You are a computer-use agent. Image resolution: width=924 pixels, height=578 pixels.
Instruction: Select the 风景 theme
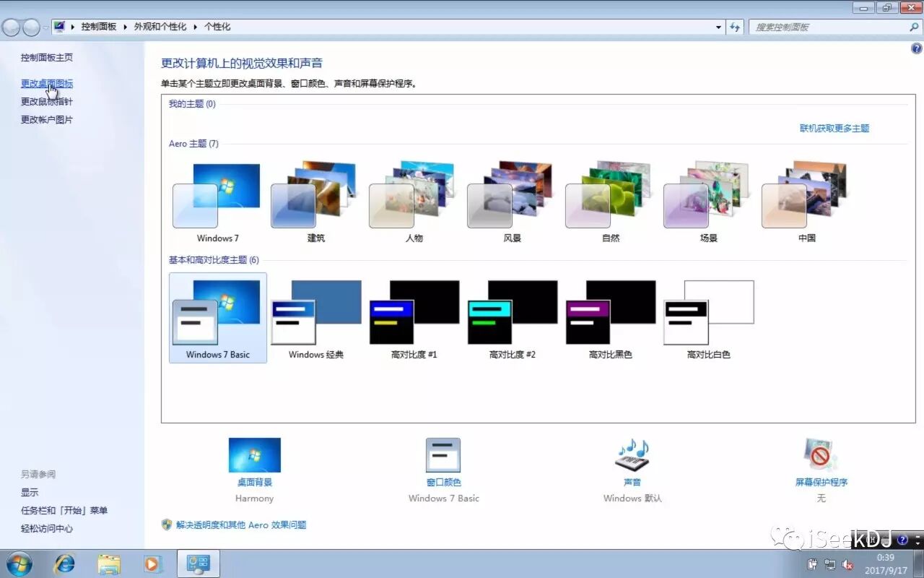(x=512, y=202)
